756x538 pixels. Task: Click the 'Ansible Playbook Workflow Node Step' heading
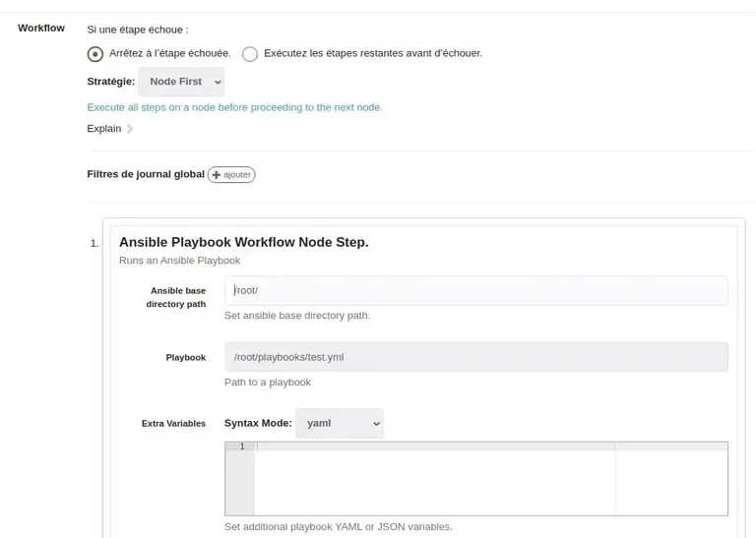pos(243,242)
